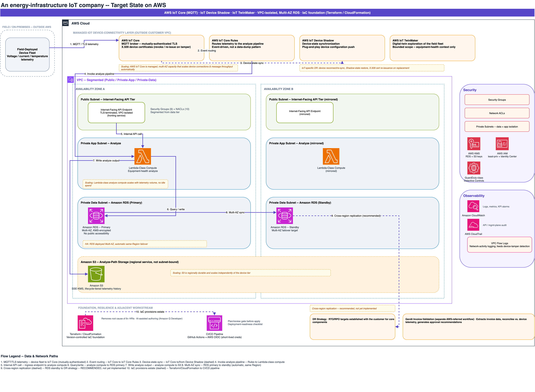The height and width of the screenshot is (392, 535).
Task: Select the '8. Multi-AZ sync' label
Action: click(235, 212)
